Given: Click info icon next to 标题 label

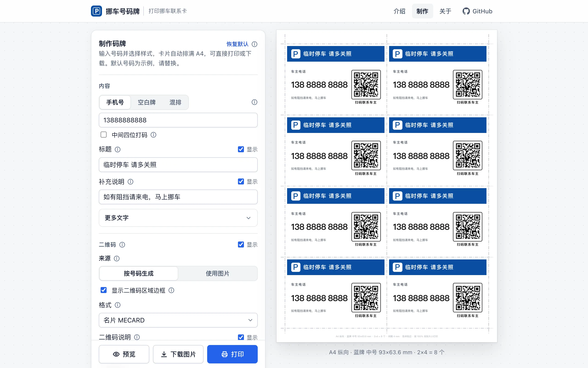Looking at the screenshot, I should (x=118, y=149).
